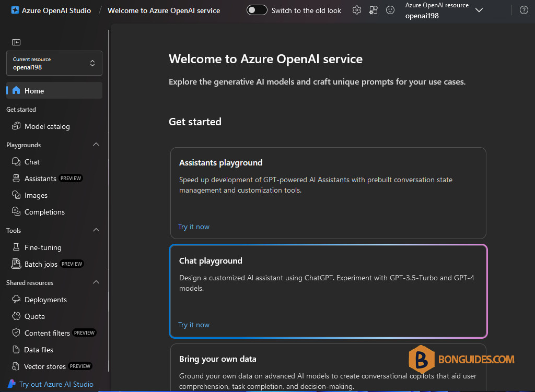This screenshot has height=392, width=535.
Task: Open the help question mark icon
Action: [x=524, y=10]
